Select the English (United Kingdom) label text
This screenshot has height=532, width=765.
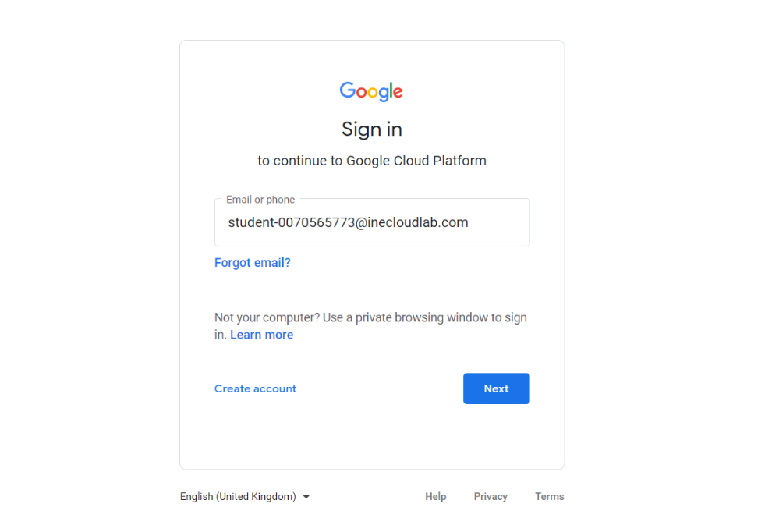tap(237, 496)
